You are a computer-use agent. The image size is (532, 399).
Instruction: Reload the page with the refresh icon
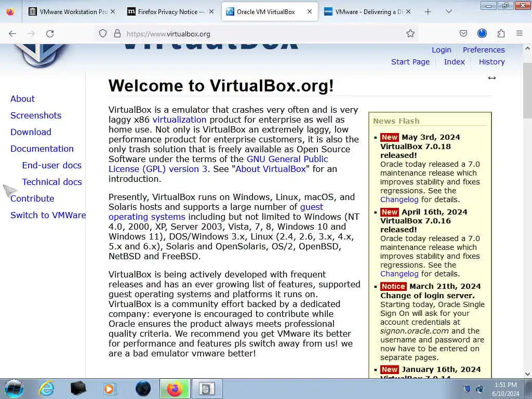[x=50, y=34]
